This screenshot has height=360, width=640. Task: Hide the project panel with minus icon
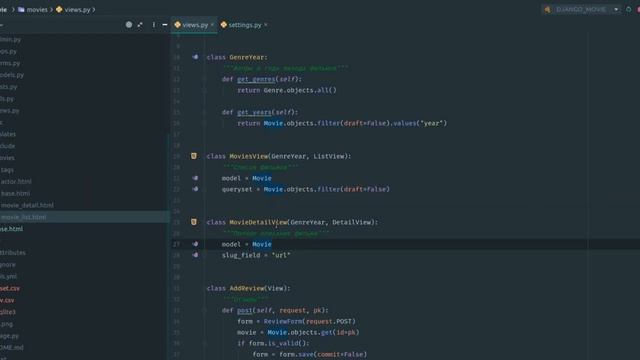(165, 25)
